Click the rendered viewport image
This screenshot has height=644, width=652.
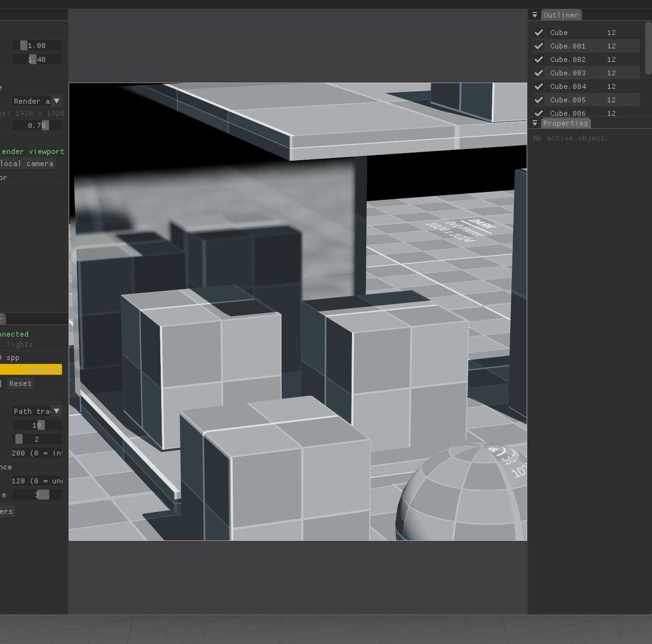298,312
